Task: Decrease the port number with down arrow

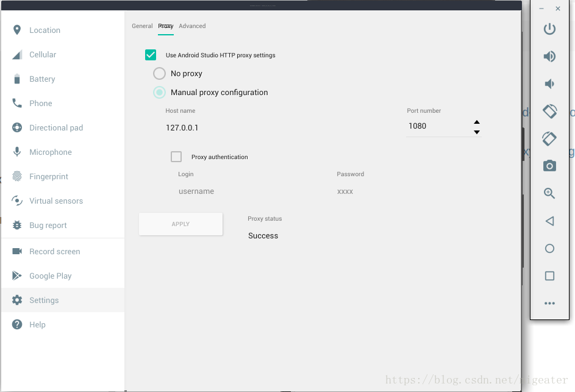Action: point(477,132)
